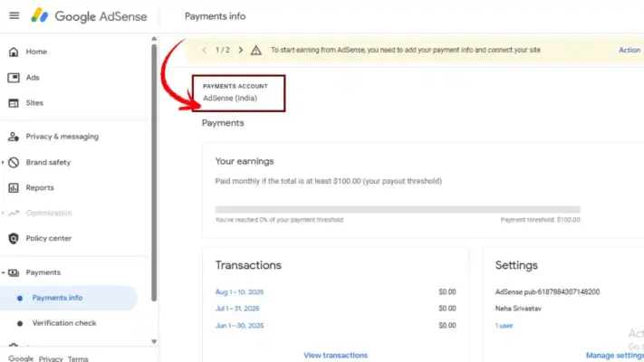The width and height of the screenshot is (644, 362).
Task: Click Manage settings link
Action: click(615, 356)
